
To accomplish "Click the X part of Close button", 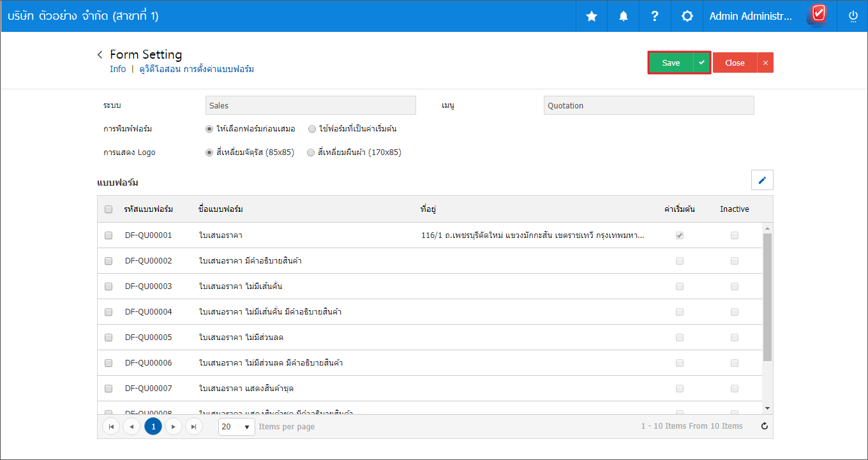I will (x=765, y=63).
